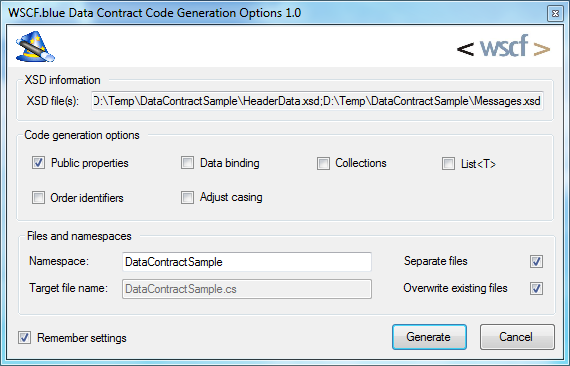This screenshot has height=366, width=570.
Task: Focus the Namespace input field
Action: [247, 262]
